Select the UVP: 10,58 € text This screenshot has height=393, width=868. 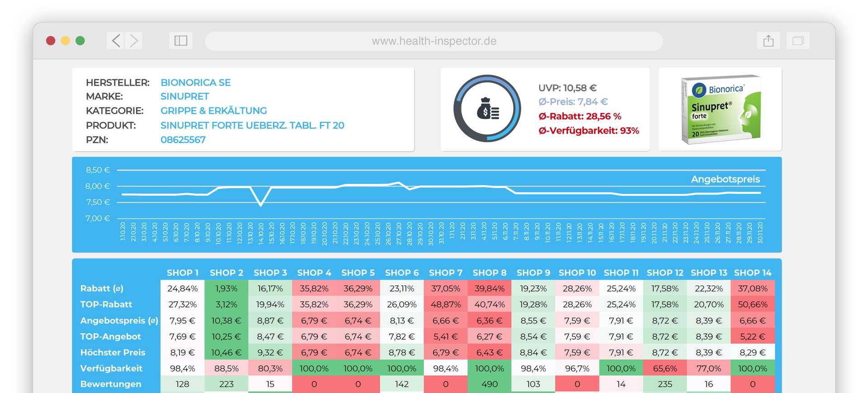point(567,88)
